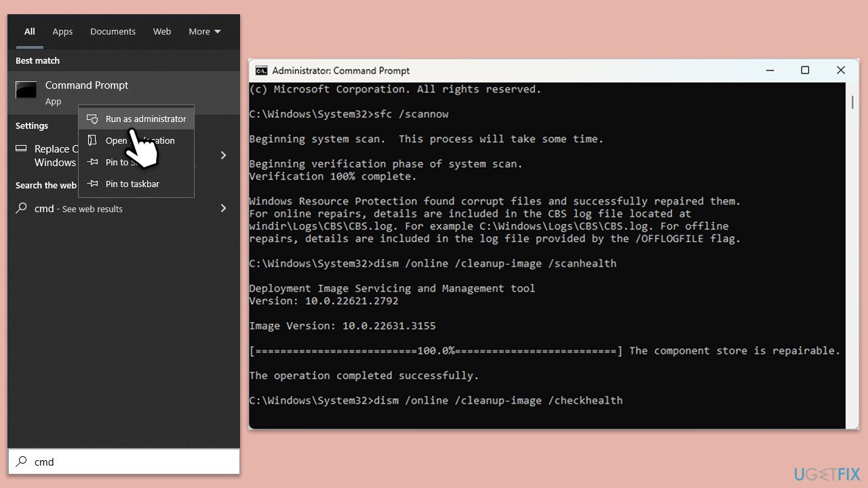Expand the cmd web results chevron

223,208
